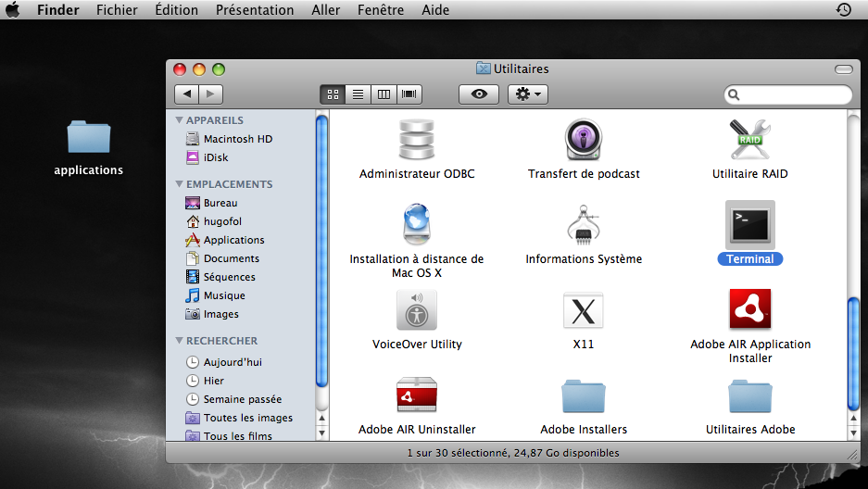Click the file list scrollbar thumb

pyautogui.click(x=853, y=354)
